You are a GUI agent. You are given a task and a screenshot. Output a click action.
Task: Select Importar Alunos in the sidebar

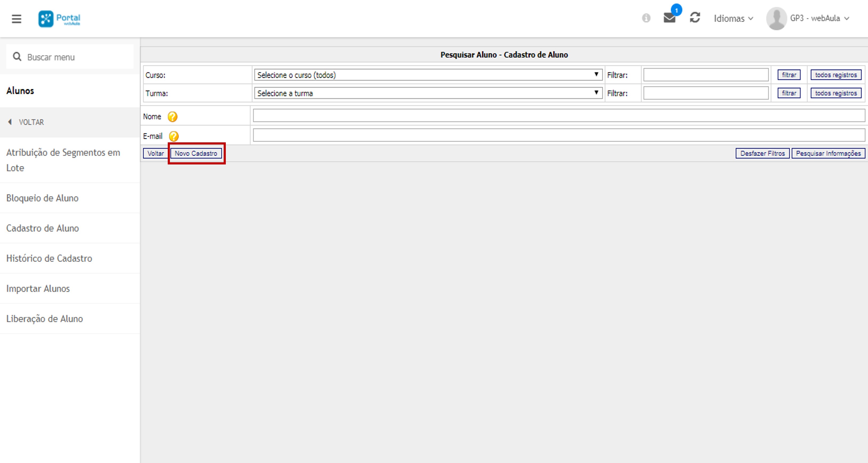click(x=38, y=288)
